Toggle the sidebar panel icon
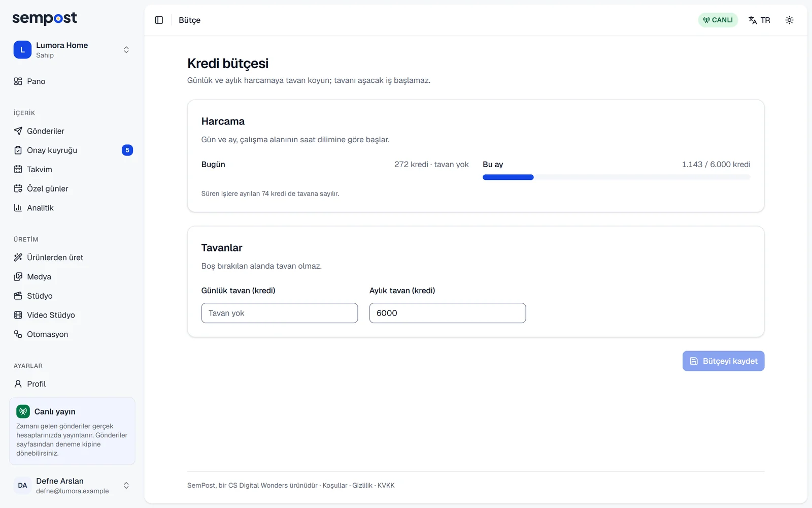The image size is (812, 508). 159,20
